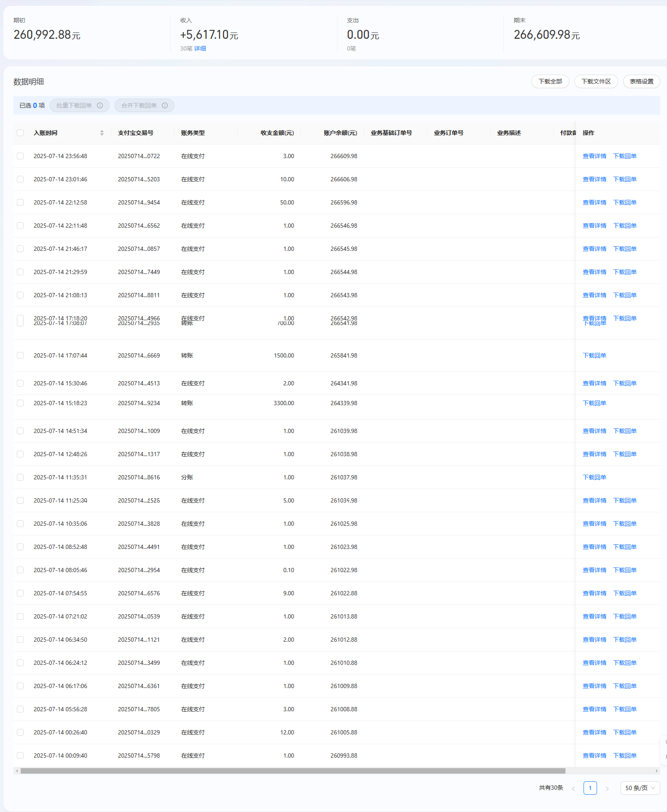Click the 期末 266,609.98元 total

click(547, 35)
